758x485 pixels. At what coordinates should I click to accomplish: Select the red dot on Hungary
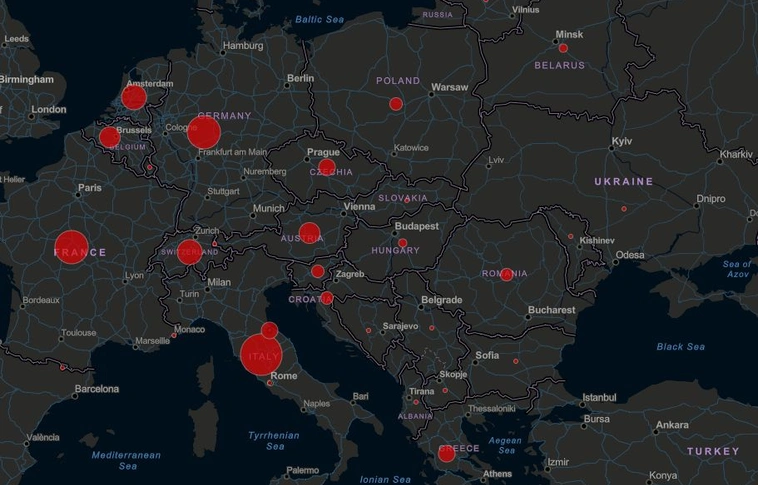403,243
